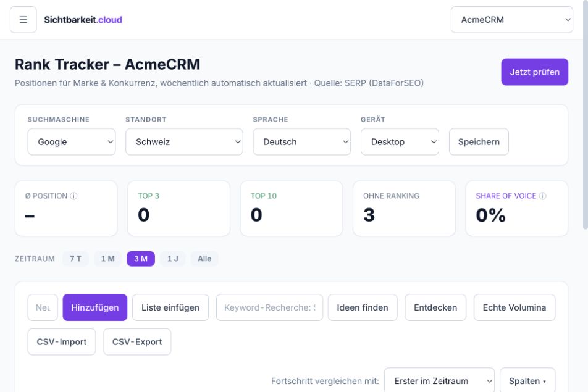Click the info icon beside Share of Voice
This screenshot has height=392, width=588.
pyautogui.click(x=543, y=196)
